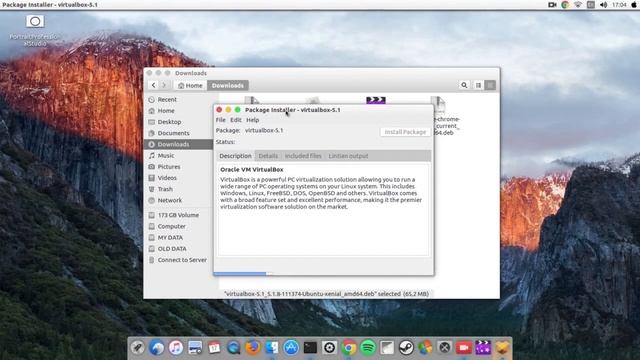The width and height of the screenshot is (640, 360).
Task: Open the volume sound indicator
Action: tap(604, 5)
